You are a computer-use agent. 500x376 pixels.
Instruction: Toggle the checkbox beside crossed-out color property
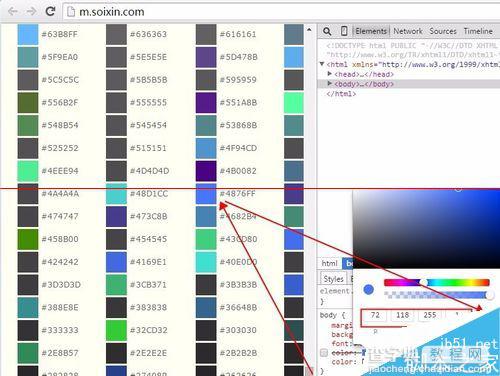[x=324, y=353]
